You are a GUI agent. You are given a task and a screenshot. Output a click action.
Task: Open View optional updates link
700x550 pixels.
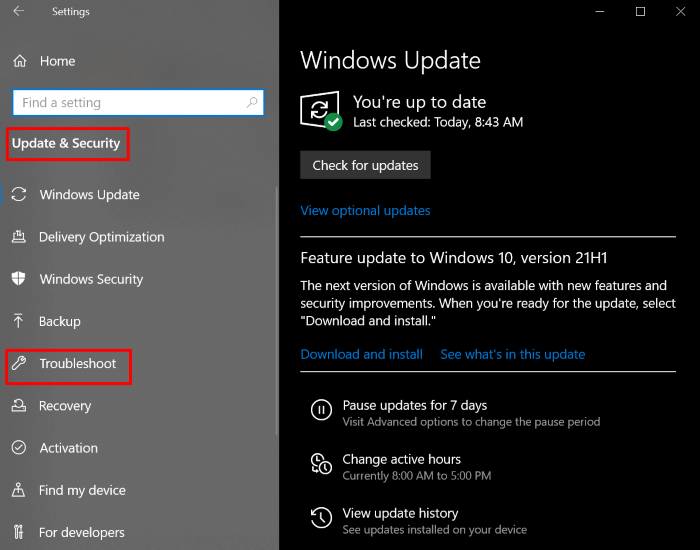(365, 211)
